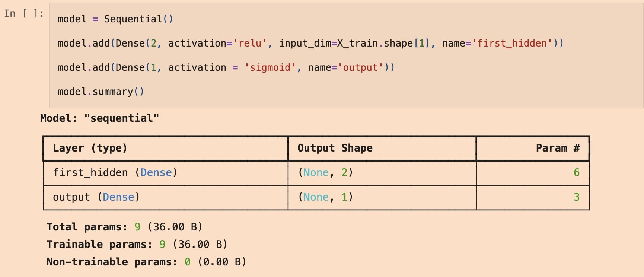Click the 'Non-trainable params: 0 (0.00 B)' line
This screenshot has width=644, height=277.
pos(146,262)
